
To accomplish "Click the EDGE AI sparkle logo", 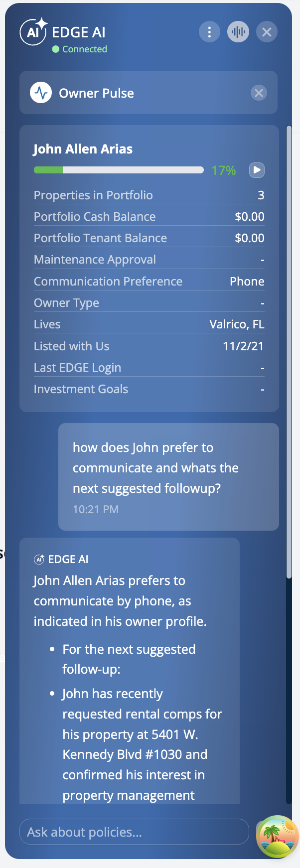I will tap(33, 32).
